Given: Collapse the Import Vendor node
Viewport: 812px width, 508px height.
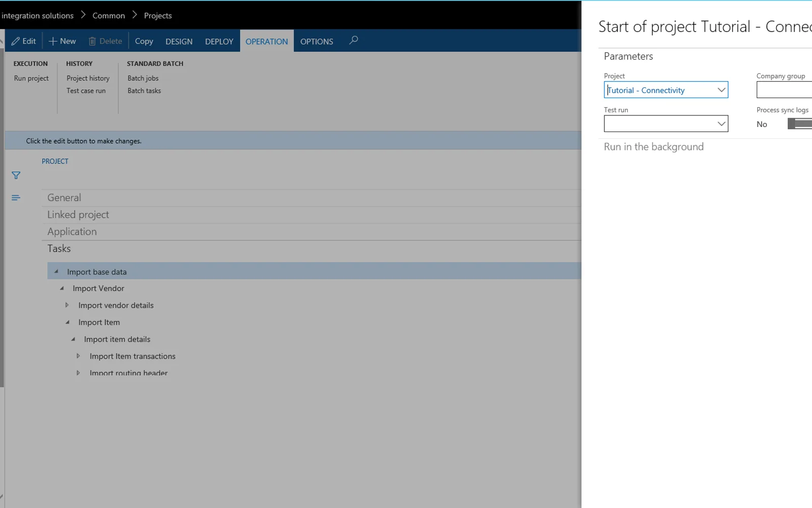Looking at the screenshot, I should pos(62,288).
